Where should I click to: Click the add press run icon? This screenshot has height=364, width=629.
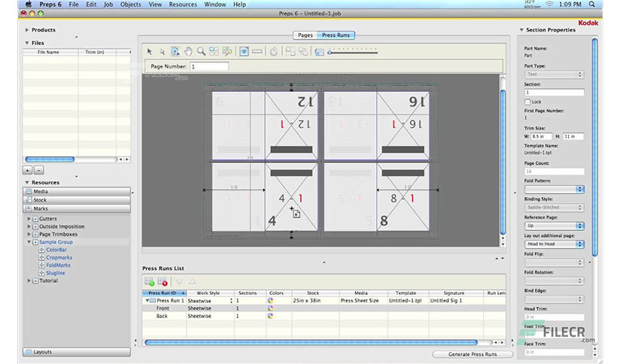pos(149,281)
